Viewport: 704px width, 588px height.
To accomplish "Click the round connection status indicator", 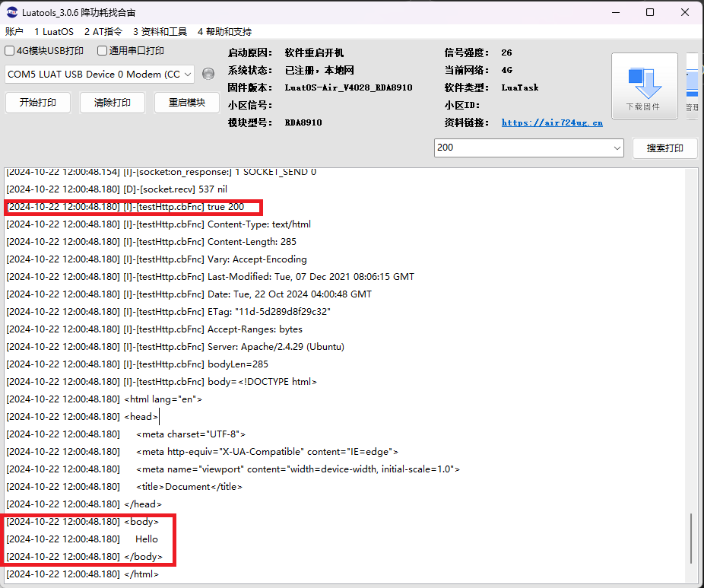I will tap(208, 74).
